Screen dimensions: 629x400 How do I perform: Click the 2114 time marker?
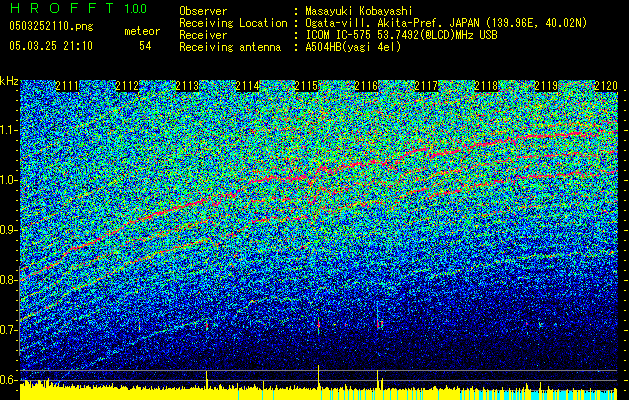coord(247,86)
